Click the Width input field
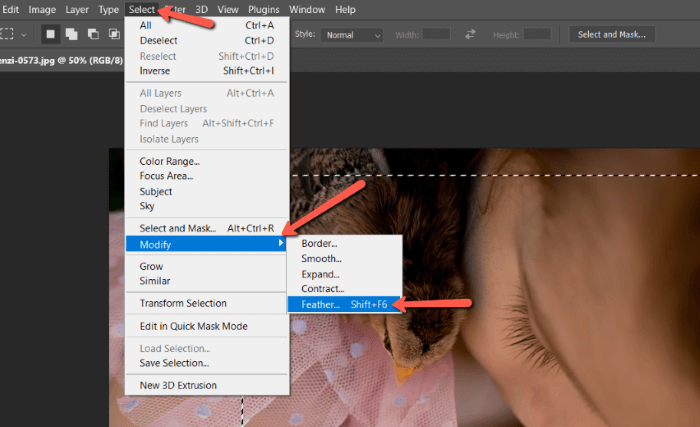This screenshot has width=700, height=427. click(436, 34)
